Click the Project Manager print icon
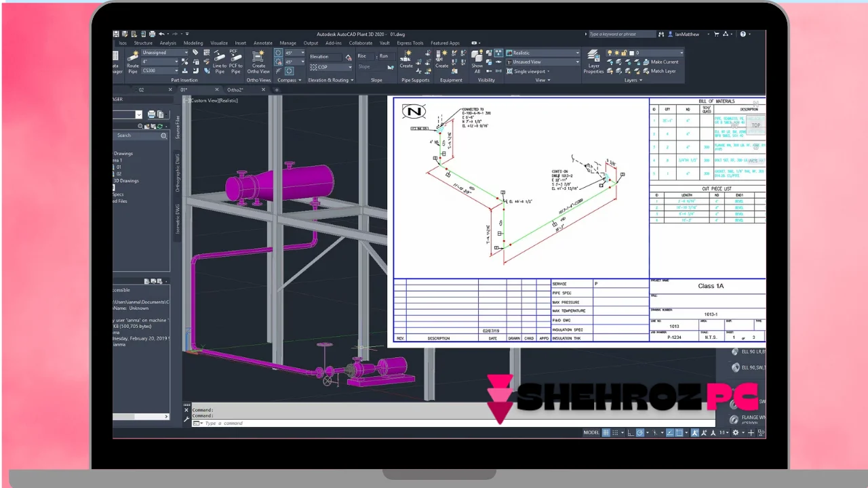 coord(151,115)
